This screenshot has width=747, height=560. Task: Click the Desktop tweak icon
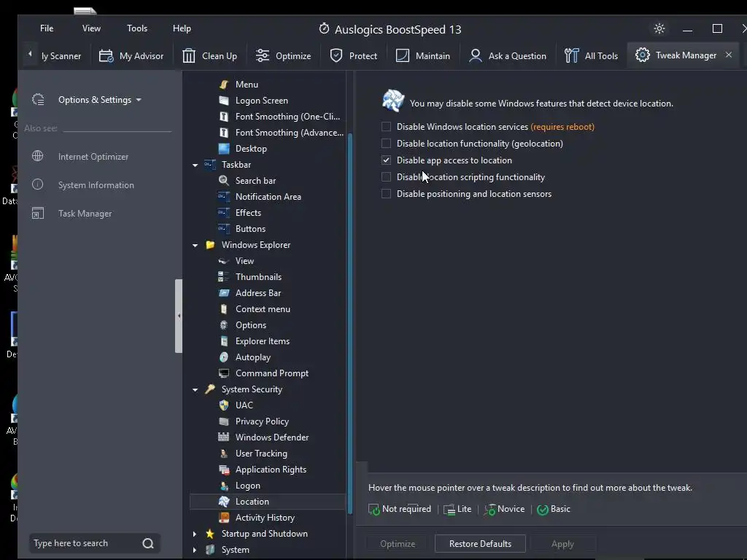point(224,149)
